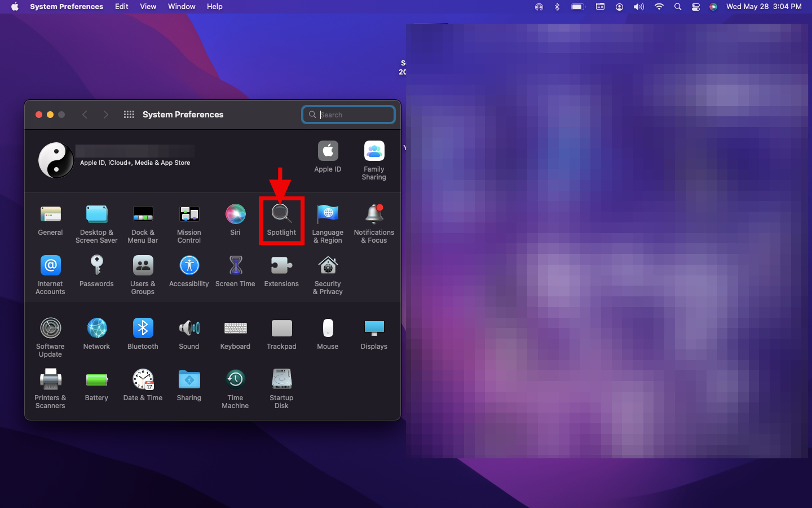Open Family Sharing settings

374,161
